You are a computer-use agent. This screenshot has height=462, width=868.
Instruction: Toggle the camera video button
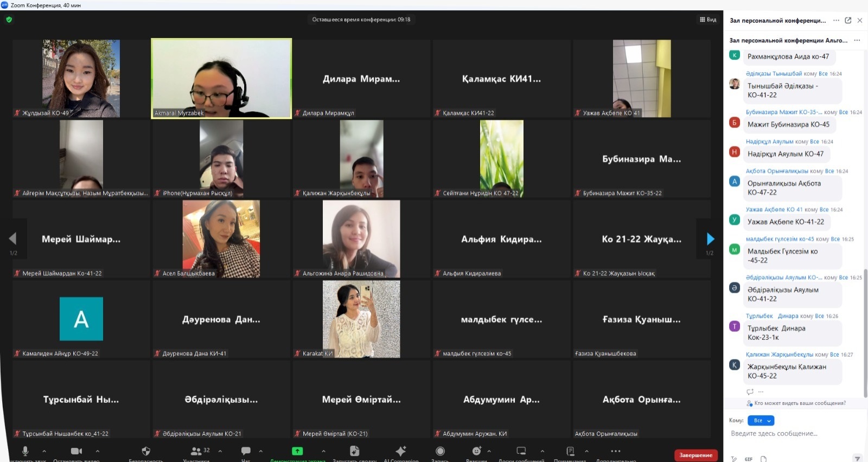pyautogui.click(x=76, y=451)
